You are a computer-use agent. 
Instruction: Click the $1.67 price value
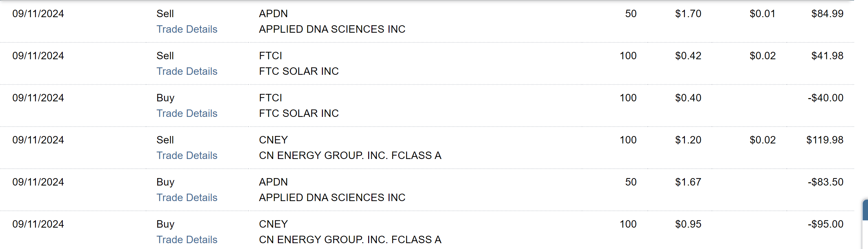coord(688,182)
